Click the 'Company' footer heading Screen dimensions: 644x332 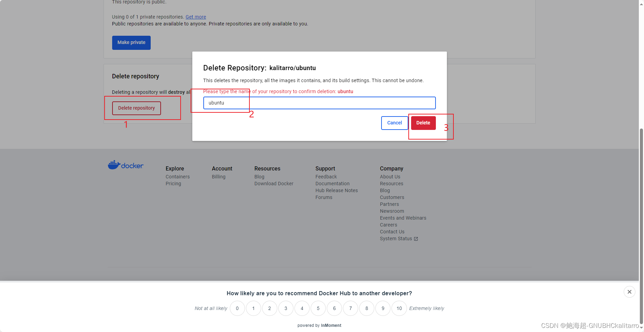point(391,168)
